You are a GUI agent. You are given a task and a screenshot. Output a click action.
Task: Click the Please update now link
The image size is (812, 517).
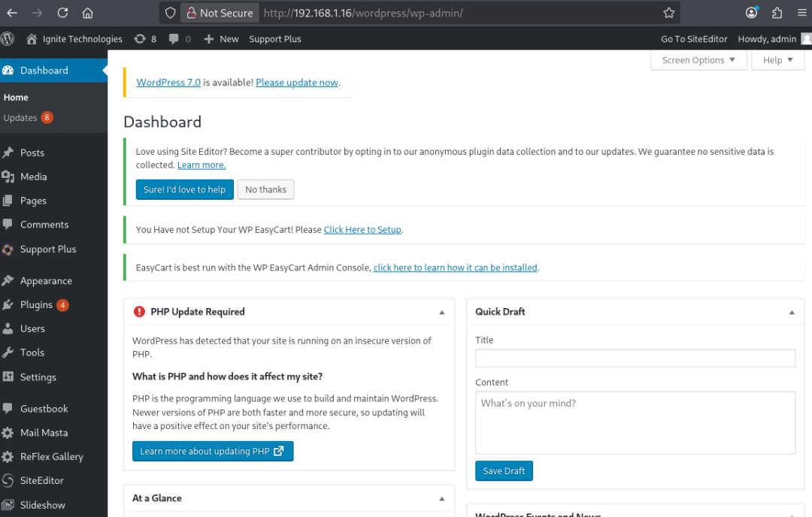297,83
